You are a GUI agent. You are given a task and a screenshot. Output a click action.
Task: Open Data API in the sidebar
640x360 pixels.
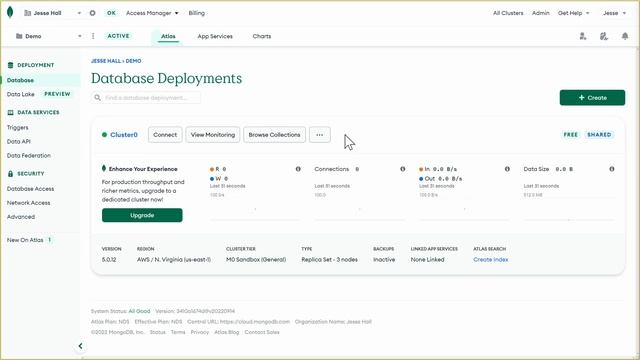coord(18,142)
